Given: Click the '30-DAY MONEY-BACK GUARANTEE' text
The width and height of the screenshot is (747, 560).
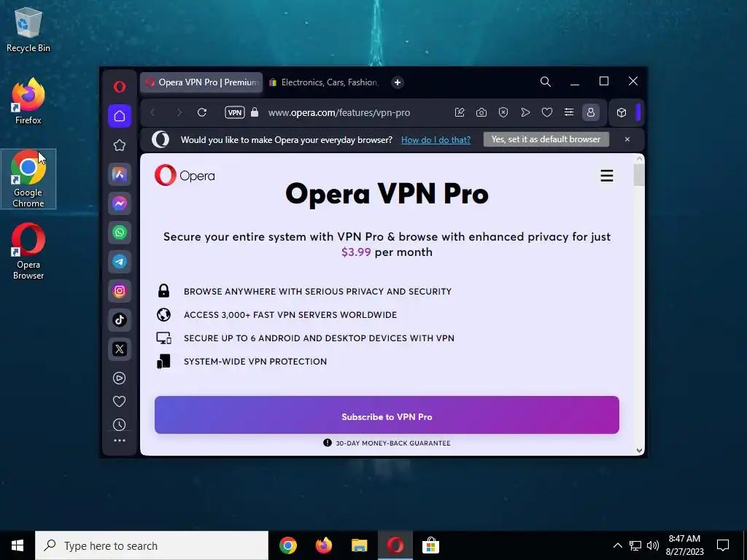Looking at the screenshot, I should point(393,443).
